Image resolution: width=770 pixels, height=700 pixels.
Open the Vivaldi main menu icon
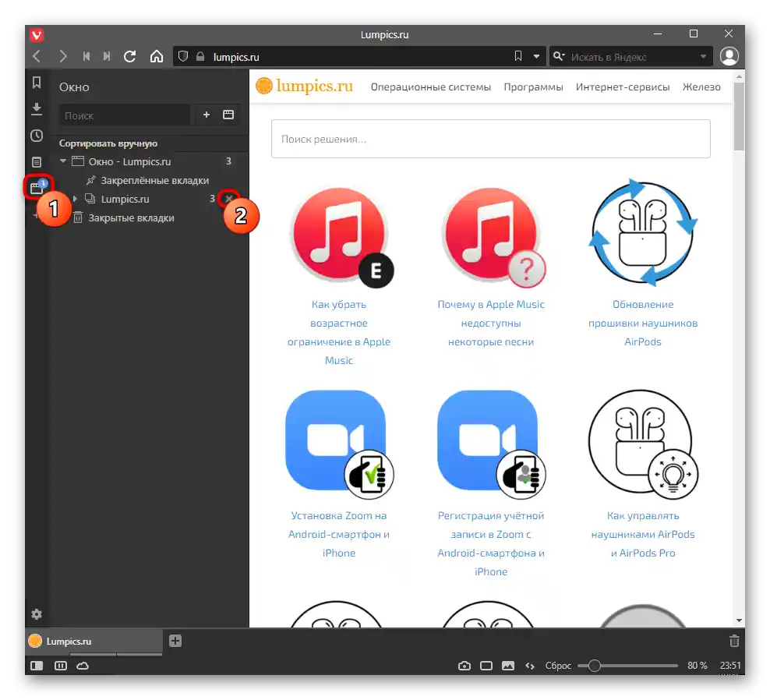[37, 35]
